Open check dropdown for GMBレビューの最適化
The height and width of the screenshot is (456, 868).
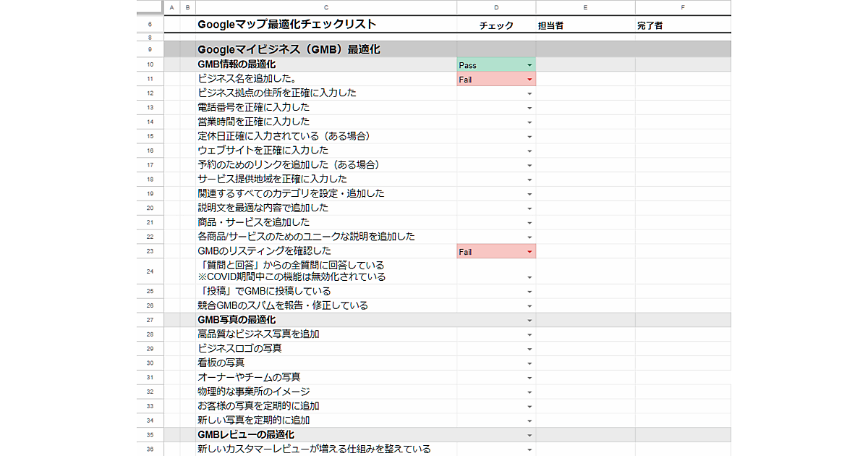529,435
